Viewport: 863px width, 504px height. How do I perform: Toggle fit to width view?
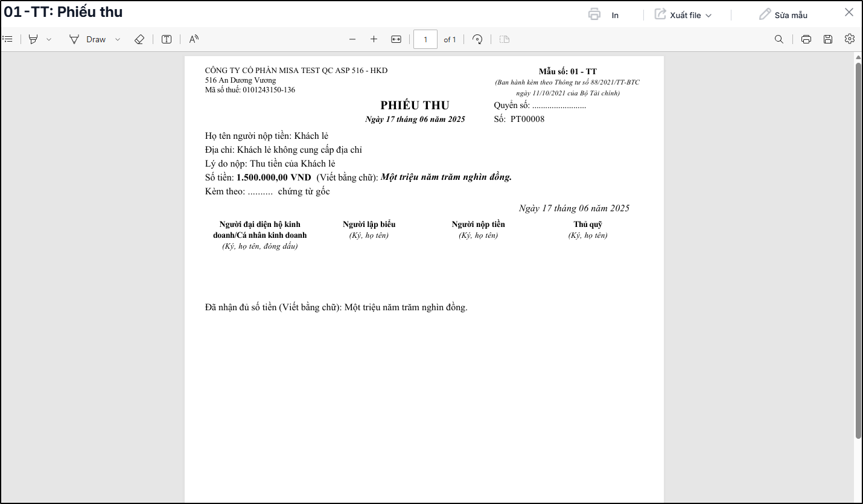pos(396,39)
